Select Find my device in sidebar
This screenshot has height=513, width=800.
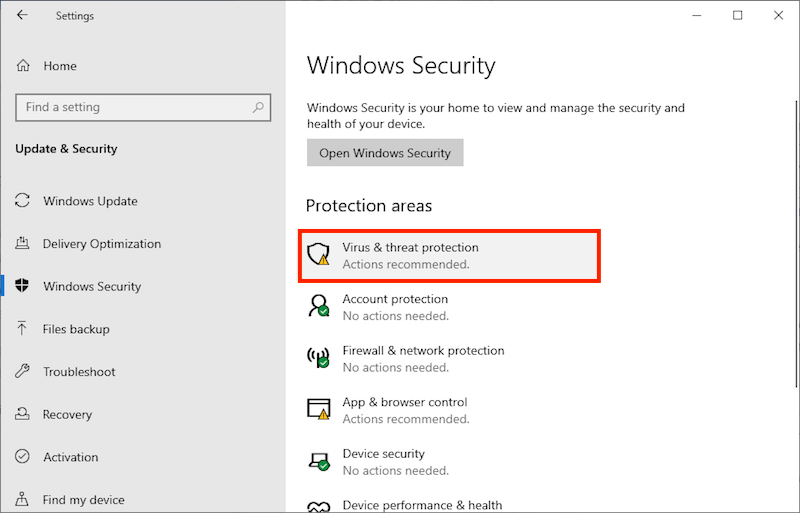(84, 500)
